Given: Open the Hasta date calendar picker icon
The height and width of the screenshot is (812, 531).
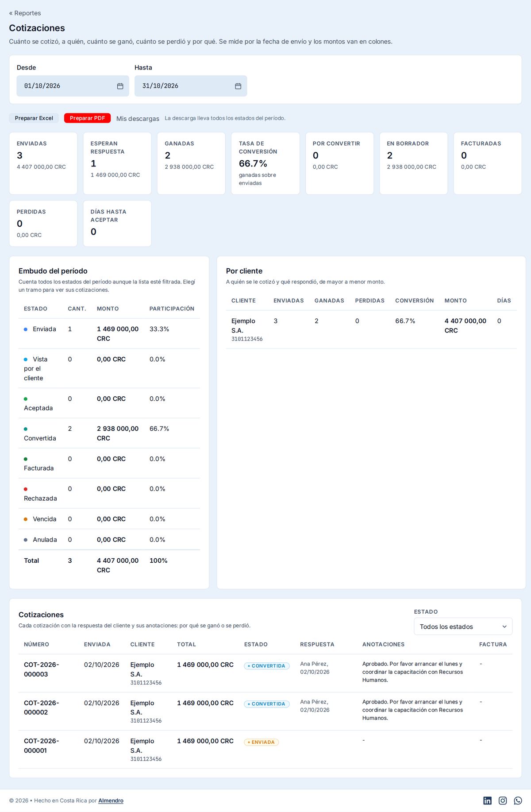Looking at the screenshot, I should 238,86.
